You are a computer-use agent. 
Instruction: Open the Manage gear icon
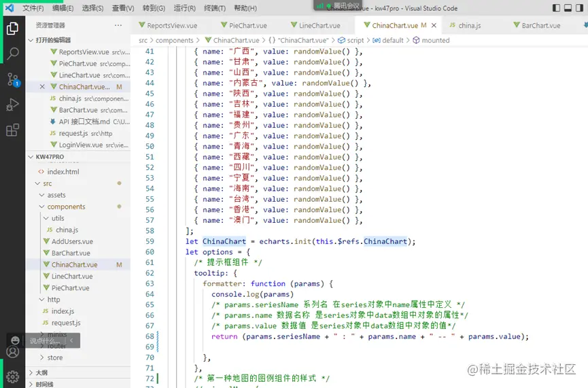pos(12,376)
